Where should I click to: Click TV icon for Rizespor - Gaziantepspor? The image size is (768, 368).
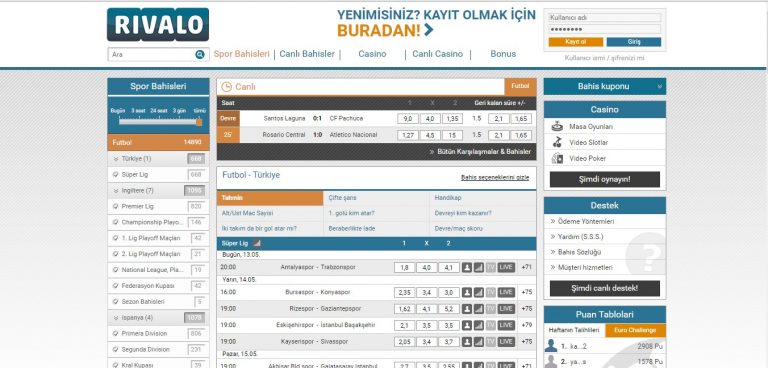coord(491,309)
